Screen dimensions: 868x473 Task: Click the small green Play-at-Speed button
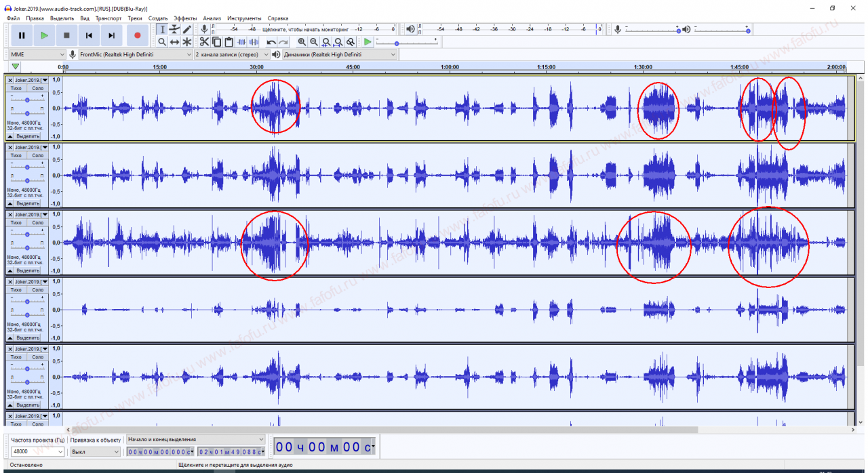click(x=368, y=42)
